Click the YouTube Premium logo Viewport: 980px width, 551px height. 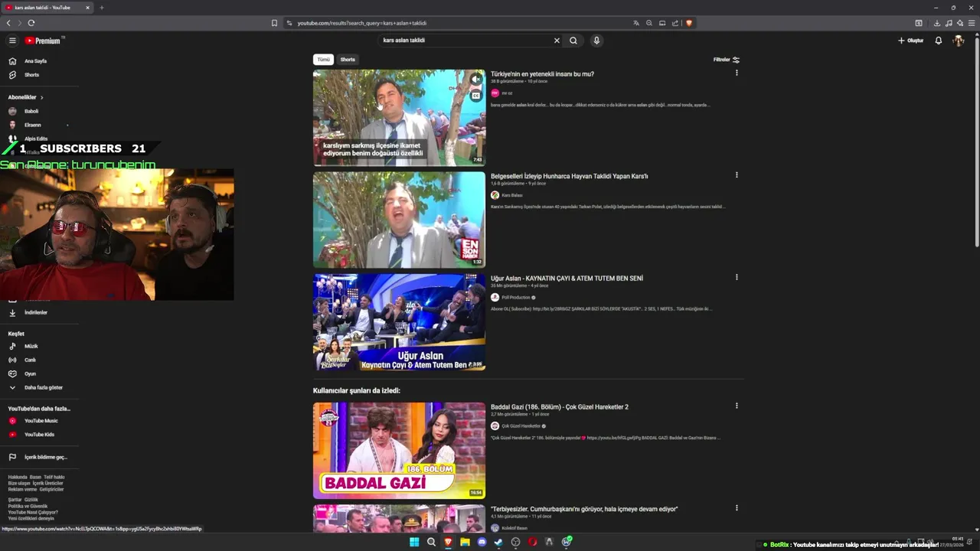pos(44,41)
